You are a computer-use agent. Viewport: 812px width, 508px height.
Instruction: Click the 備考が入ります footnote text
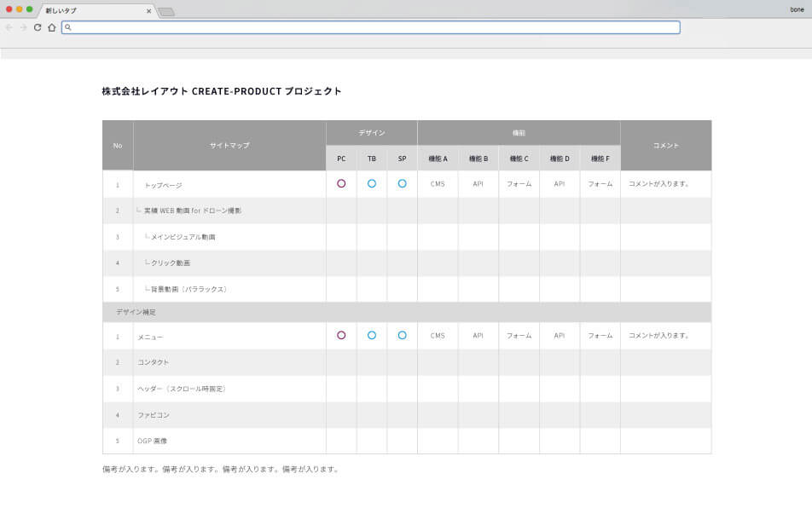pos(221,469)
